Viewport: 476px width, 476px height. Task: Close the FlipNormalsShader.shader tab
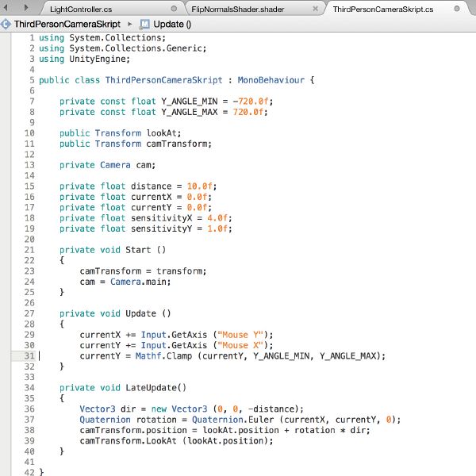315,10
